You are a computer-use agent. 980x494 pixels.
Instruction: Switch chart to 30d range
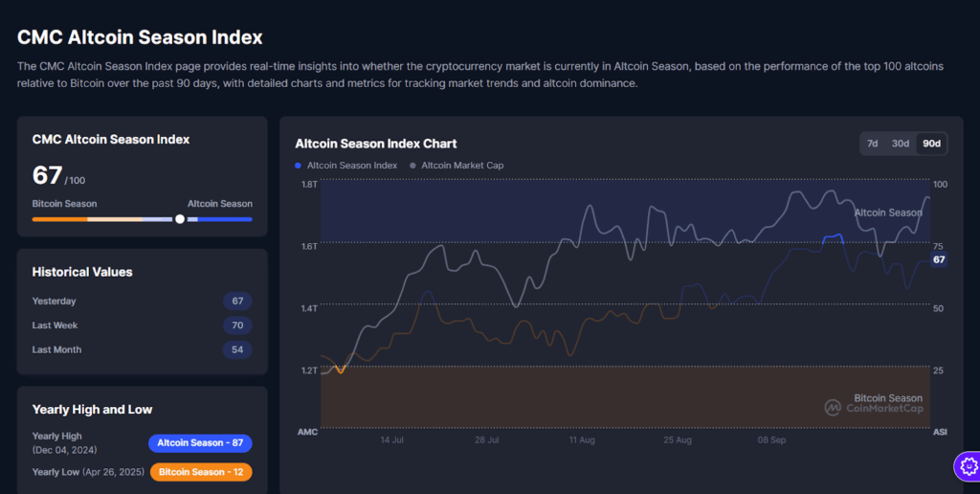(901, 144)
